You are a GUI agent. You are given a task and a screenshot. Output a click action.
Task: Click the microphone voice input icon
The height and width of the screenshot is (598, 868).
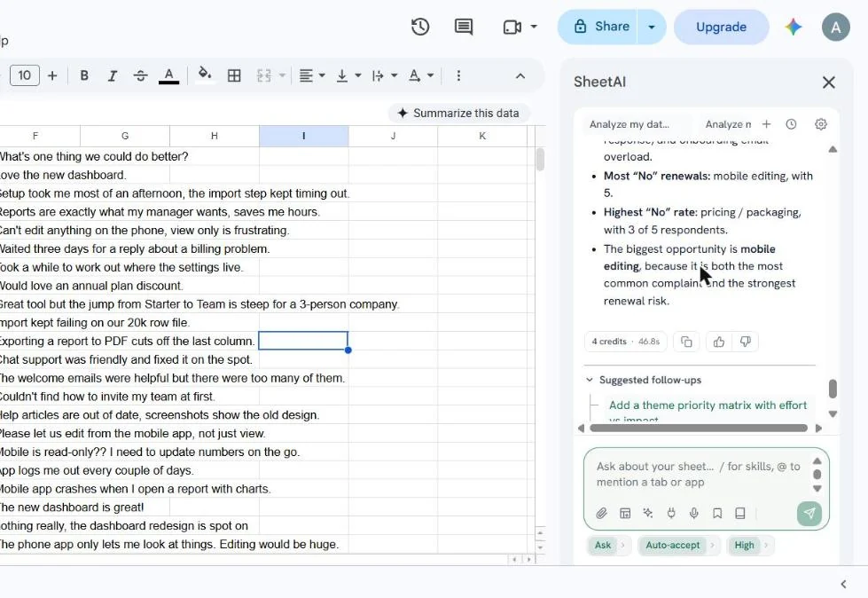pos(693,514)
